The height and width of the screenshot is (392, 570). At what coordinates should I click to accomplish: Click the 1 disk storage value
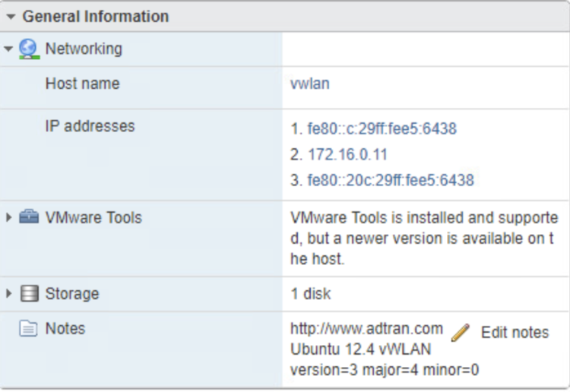click(x=310, y=294)
